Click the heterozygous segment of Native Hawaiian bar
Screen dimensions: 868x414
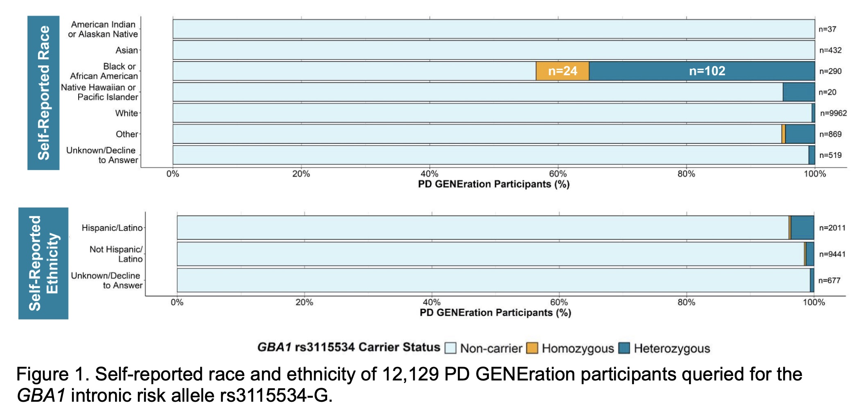799,92
